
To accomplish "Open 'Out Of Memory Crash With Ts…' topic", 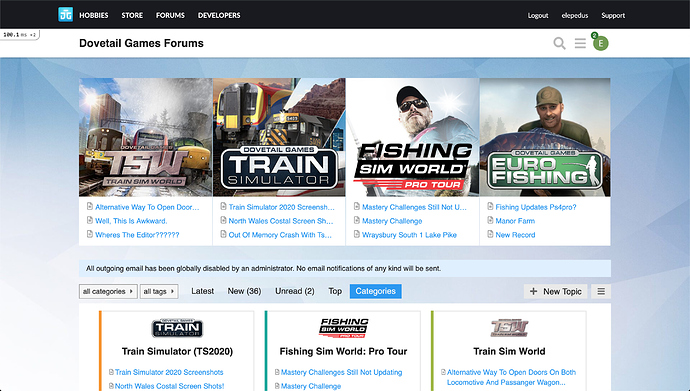I will [x=280, y=235].
